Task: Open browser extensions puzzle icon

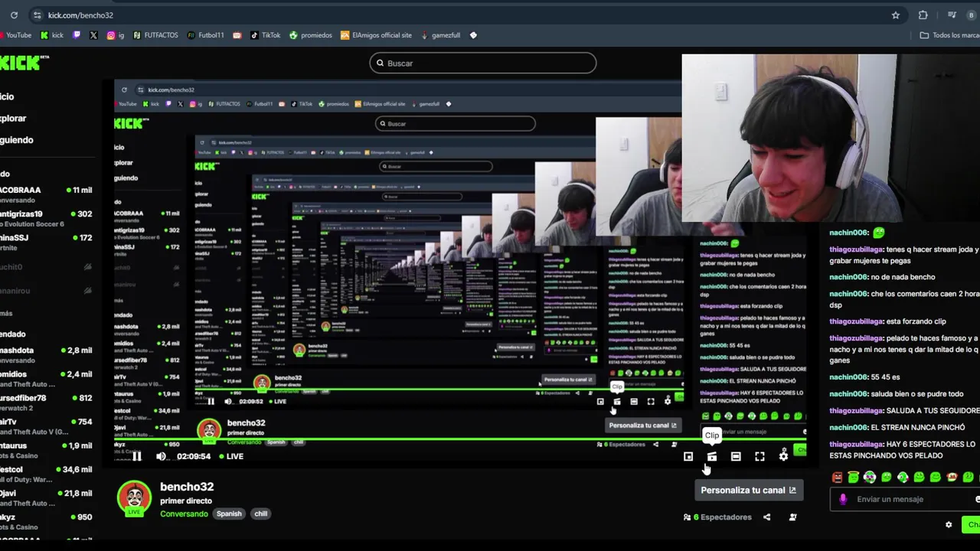Action: 923,15
